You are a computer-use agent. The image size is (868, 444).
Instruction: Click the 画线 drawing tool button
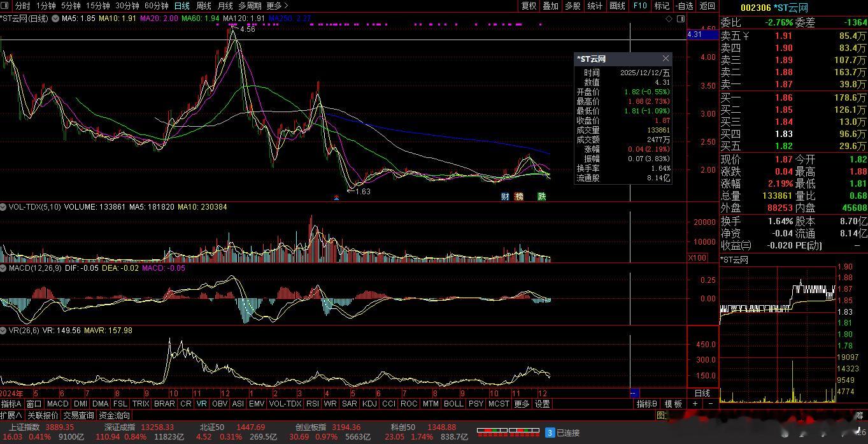617,6
